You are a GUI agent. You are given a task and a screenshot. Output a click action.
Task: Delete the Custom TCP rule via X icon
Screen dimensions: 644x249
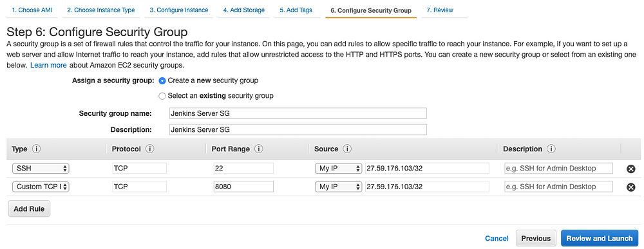click(x=631, y=187)
